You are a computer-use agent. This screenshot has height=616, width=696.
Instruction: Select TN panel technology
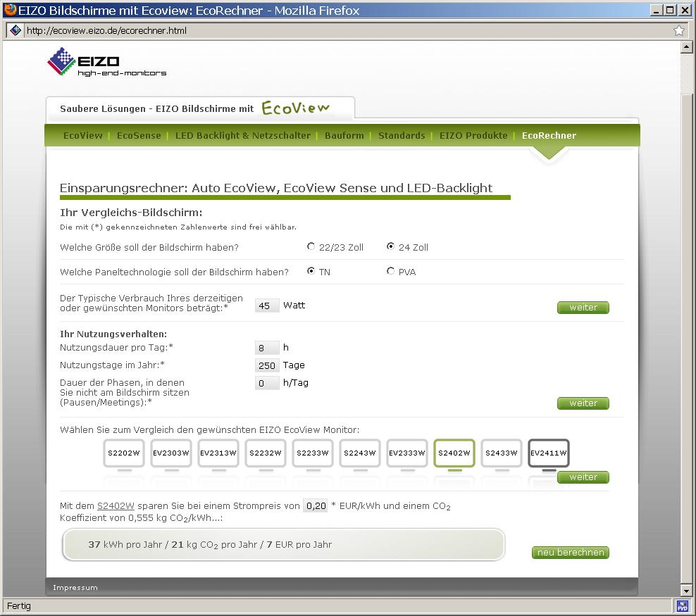pyautogui.click(x=311, y=271)
